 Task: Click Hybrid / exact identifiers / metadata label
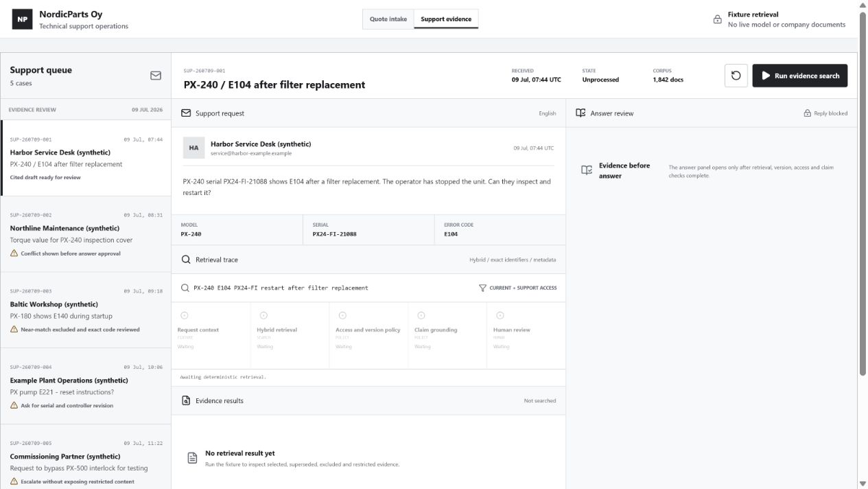point(513,260)
